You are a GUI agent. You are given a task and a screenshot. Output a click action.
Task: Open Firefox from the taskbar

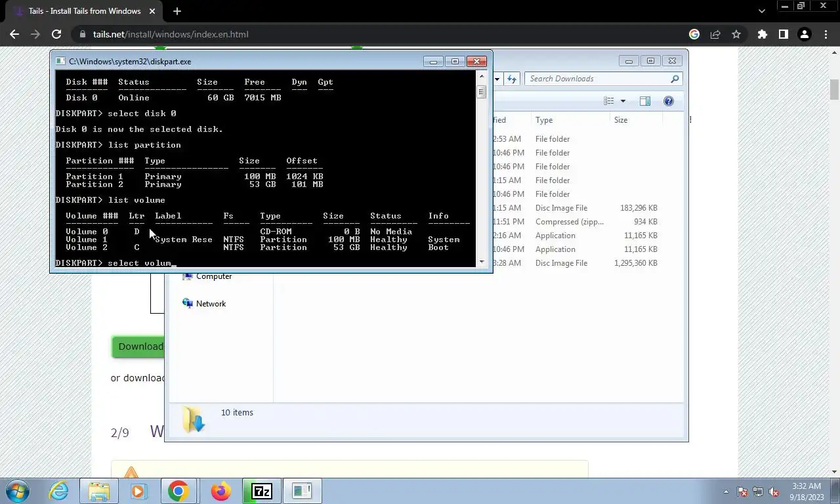pos(220,491)
